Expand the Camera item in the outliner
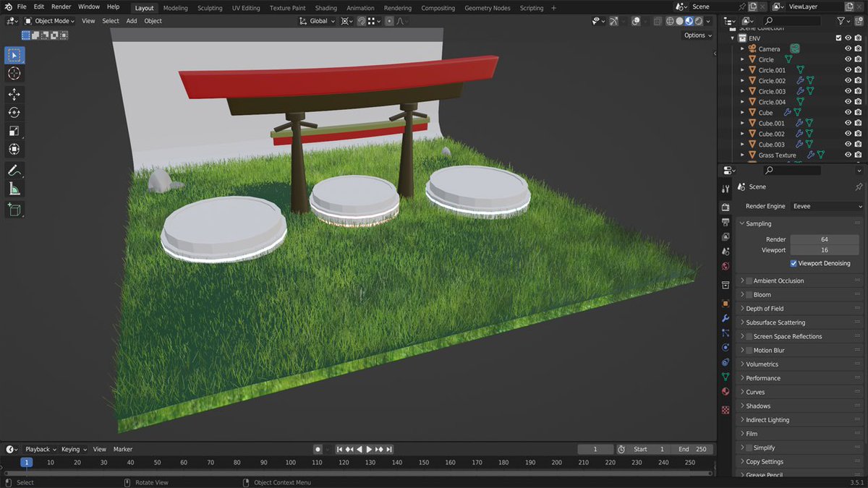The image size is (868, 488). (x=741, y=48)
